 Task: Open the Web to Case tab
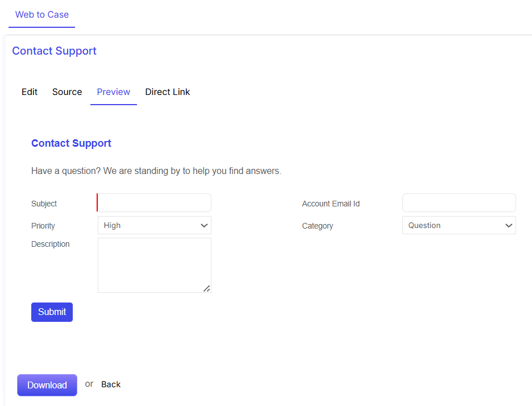pos(41,15)
